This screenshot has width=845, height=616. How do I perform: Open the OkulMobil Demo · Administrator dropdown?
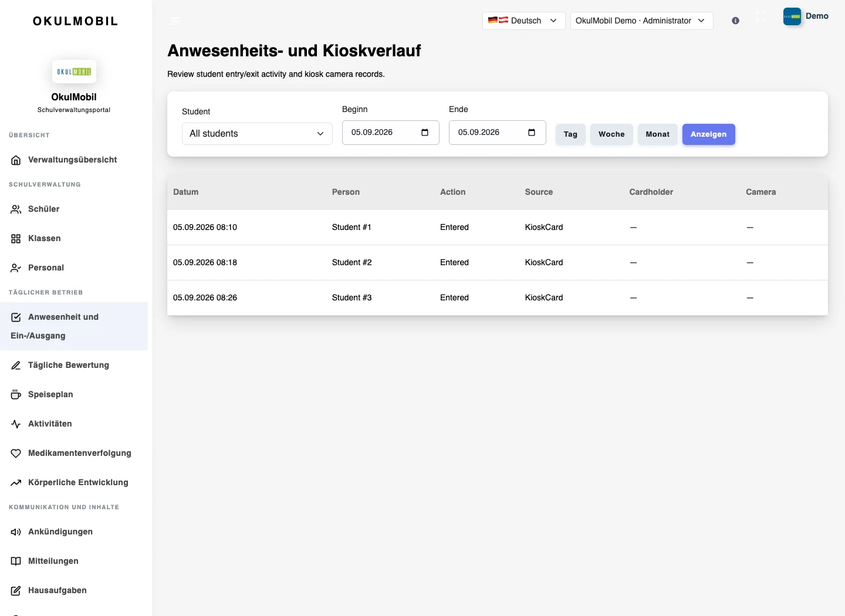(x=641, y=21)
